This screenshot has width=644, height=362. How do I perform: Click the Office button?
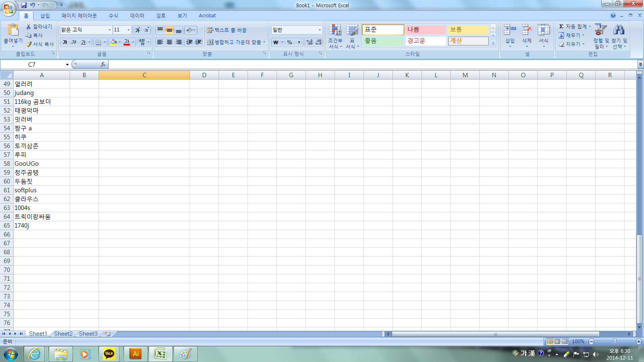8,8
